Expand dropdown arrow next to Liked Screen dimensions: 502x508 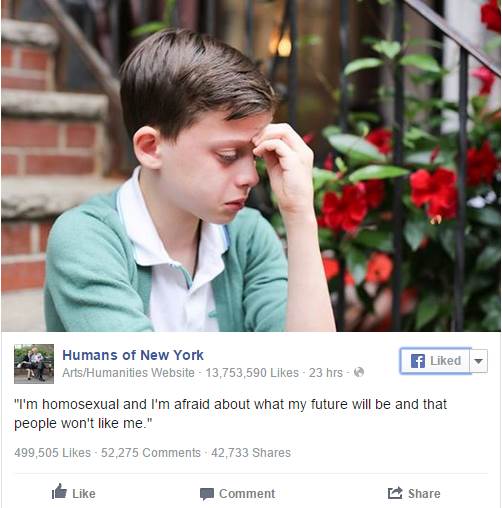(479, 361)
